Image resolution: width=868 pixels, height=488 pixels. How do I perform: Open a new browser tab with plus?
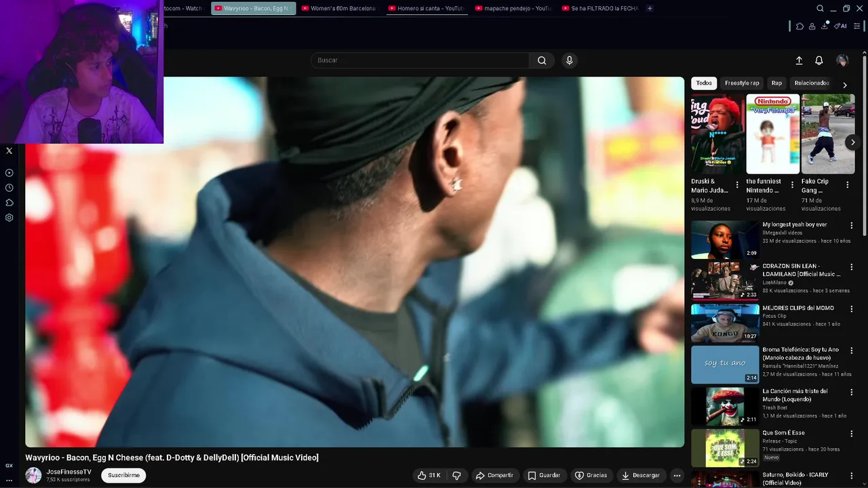pos(650,8)
